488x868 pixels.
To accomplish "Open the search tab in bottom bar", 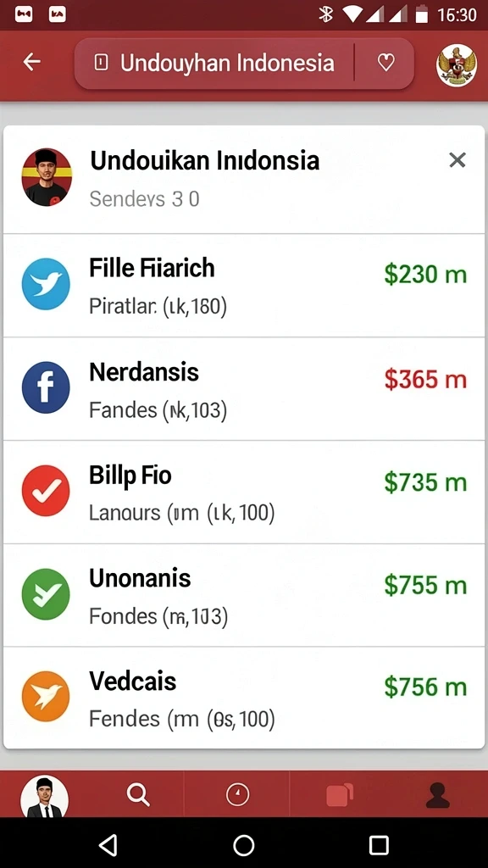I will 138,795.
